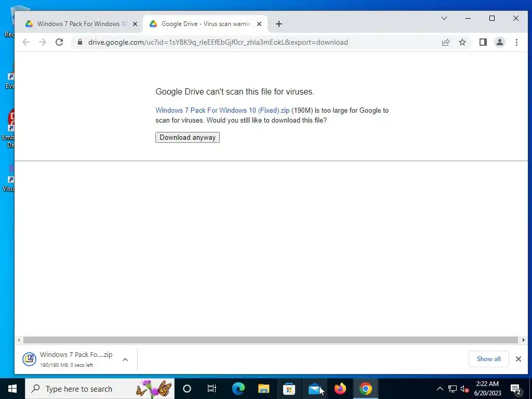This screenshot has height=399, width=532.
Task: Open notification center icon
Action: click(x=516, y=389)
